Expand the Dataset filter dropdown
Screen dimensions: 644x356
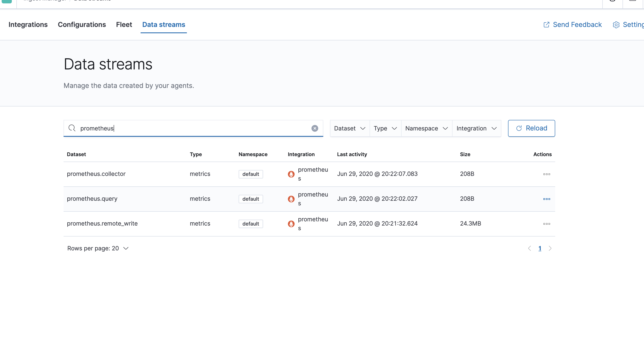350,128
